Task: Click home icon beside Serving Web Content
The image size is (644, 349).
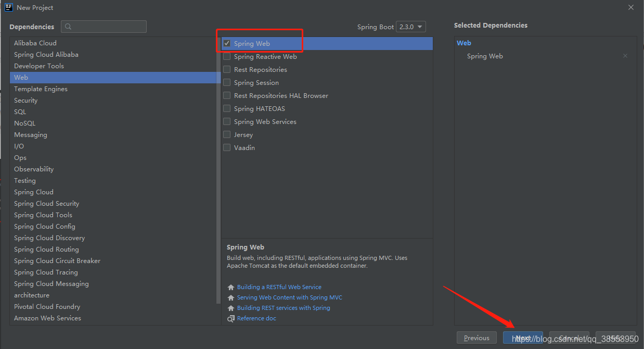Action: [231, 297]
